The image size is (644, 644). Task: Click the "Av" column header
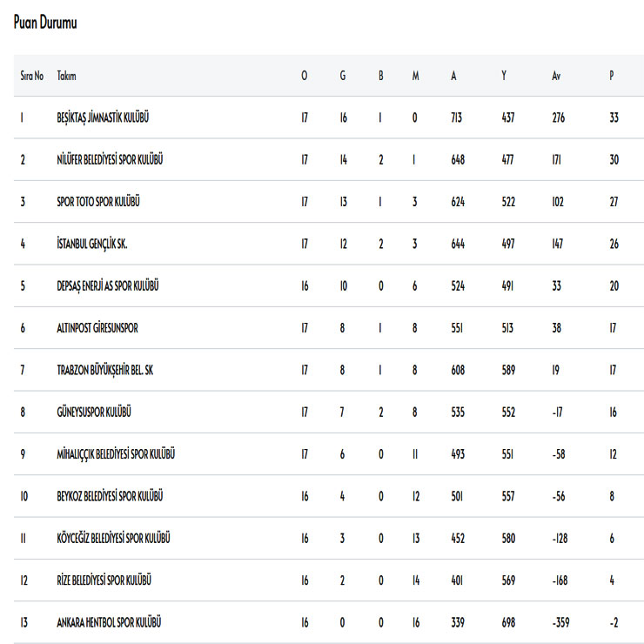point(556,76)
